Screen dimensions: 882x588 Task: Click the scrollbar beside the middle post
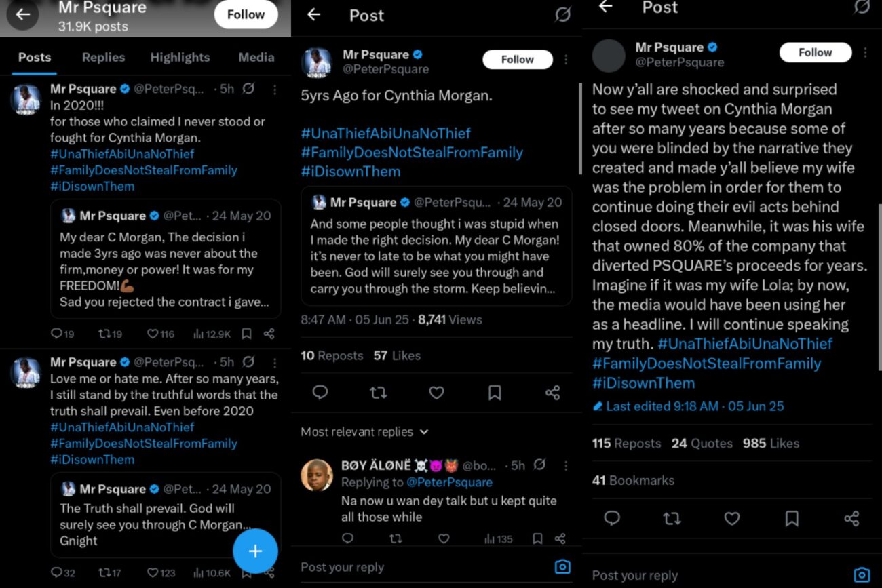click(579, 129)
